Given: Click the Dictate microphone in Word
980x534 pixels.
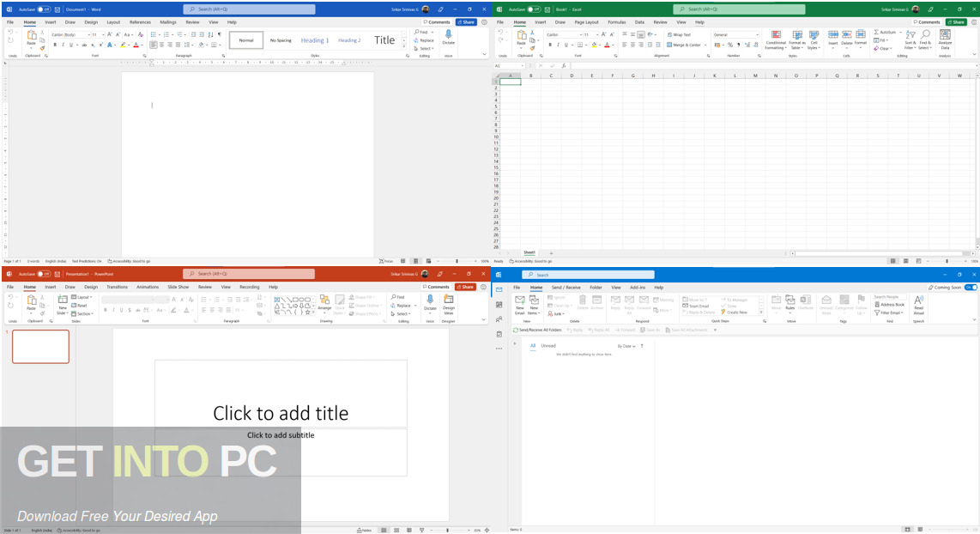Looking at the screenshot, I should click(448, 34).
